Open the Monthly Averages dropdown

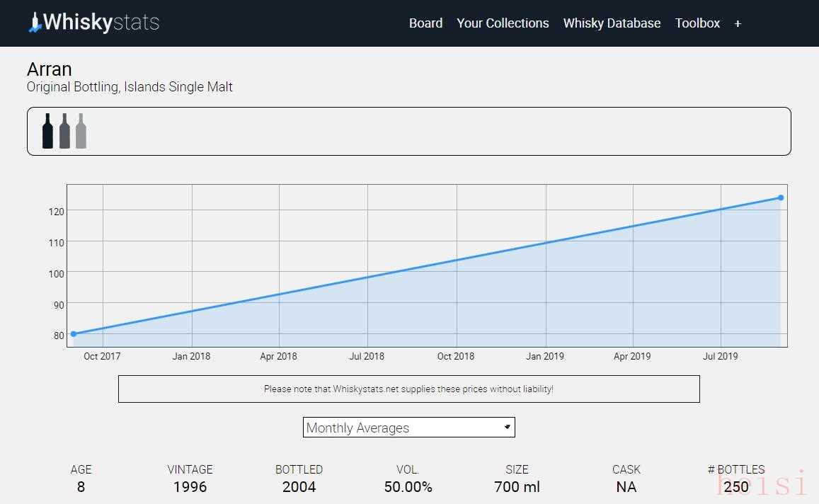[x=408, y=428]
